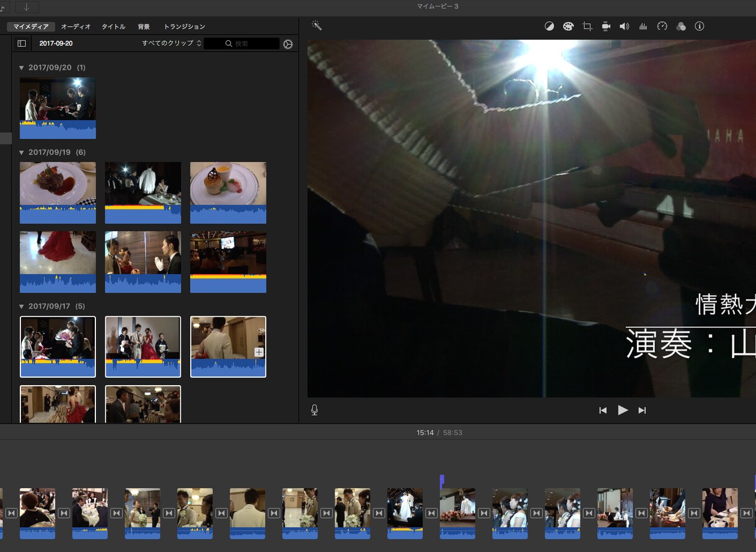Image resolution: width=756 pixels, height=552 pixels.
Task: Open the color balance adjustment icon
Action: 549,26
